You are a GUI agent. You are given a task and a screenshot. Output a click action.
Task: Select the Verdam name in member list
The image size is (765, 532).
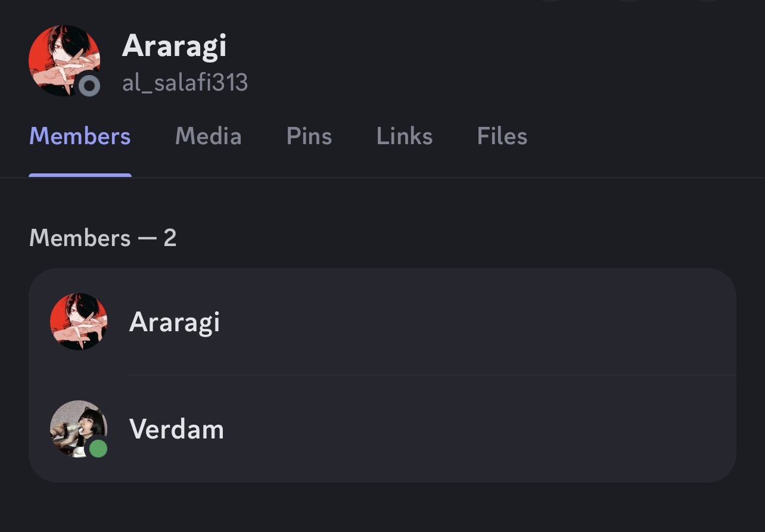click(x=176, y=430)
